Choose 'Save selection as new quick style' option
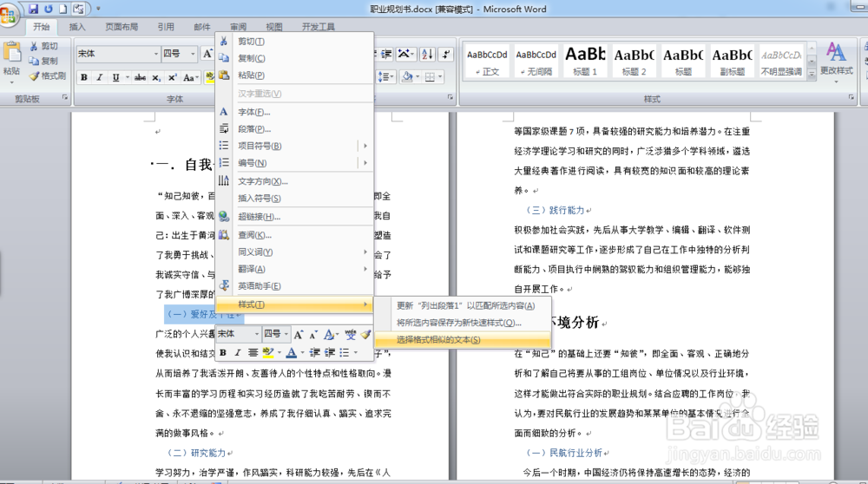 tap(463, 323)
